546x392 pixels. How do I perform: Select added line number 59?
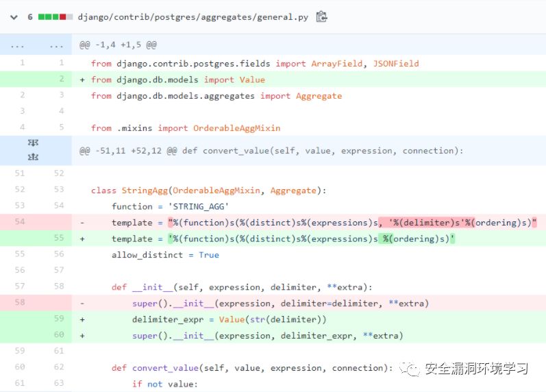point(59,319)
